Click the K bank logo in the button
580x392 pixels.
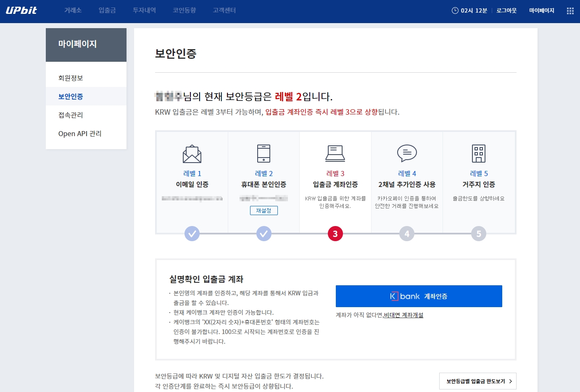tap(405, 296)
